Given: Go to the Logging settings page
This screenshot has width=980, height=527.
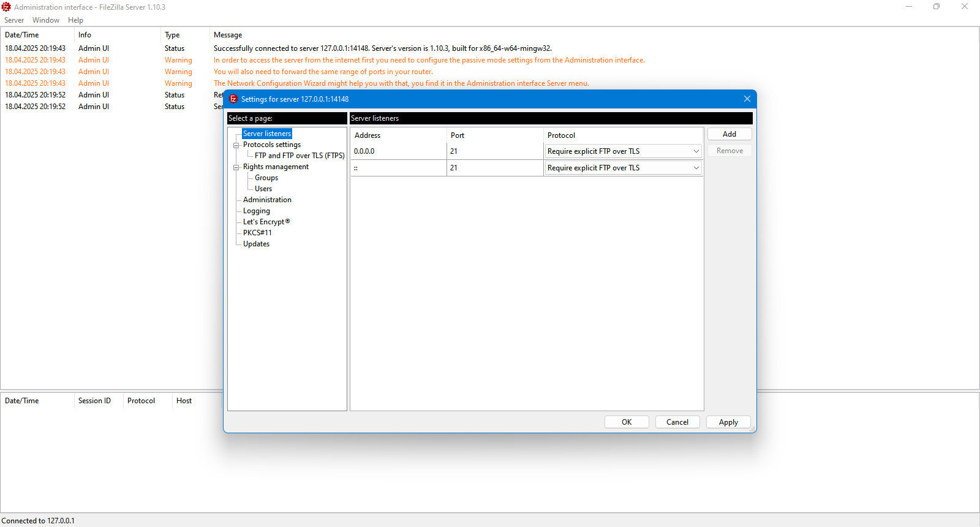Looking at the screenshot, I should [256, 211].
